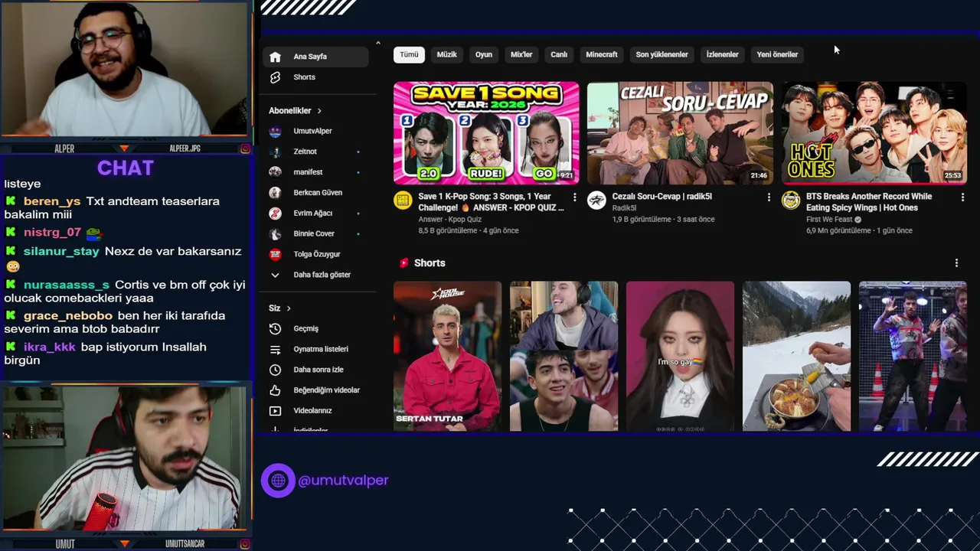
Task: Expand the Siz section chevron
Action: click(x=289, y=308)
